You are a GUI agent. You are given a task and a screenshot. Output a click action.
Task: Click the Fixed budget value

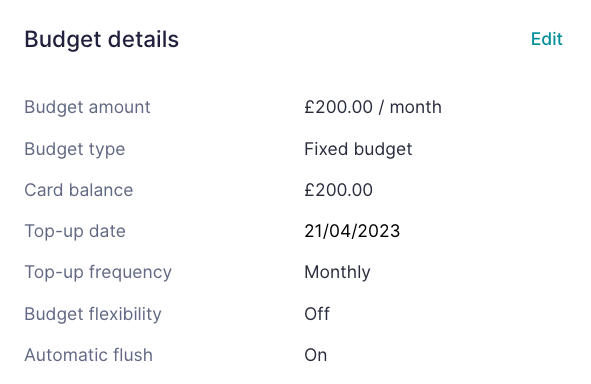358,150
